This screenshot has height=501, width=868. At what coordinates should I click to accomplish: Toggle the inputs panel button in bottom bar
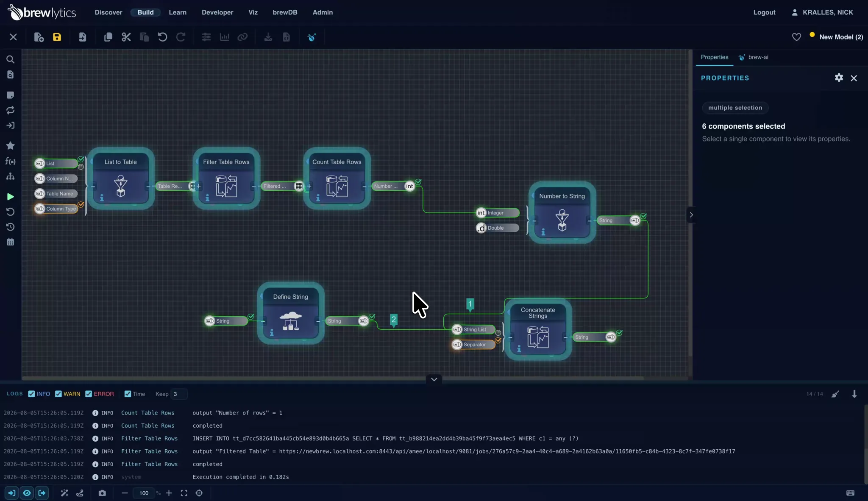coord(11,493)
